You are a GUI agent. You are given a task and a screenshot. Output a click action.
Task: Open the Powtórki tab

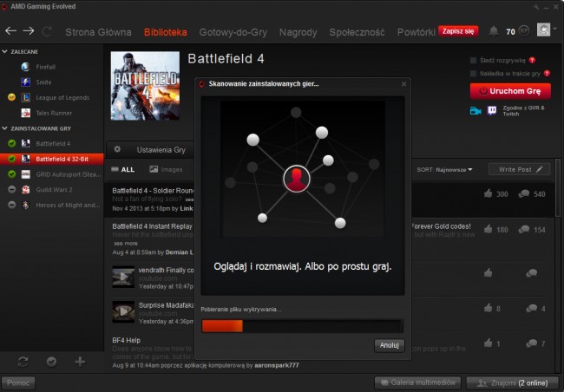pos(416,32)
